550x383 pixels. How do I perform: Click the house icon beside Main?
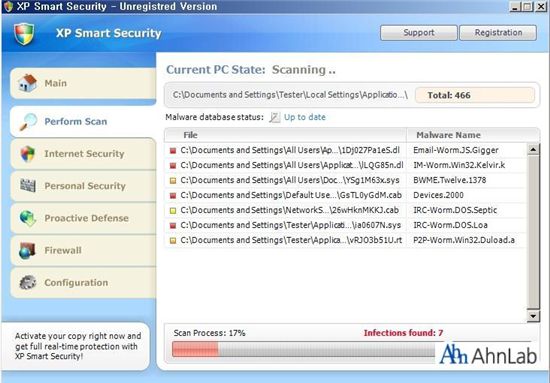(27, 83)
